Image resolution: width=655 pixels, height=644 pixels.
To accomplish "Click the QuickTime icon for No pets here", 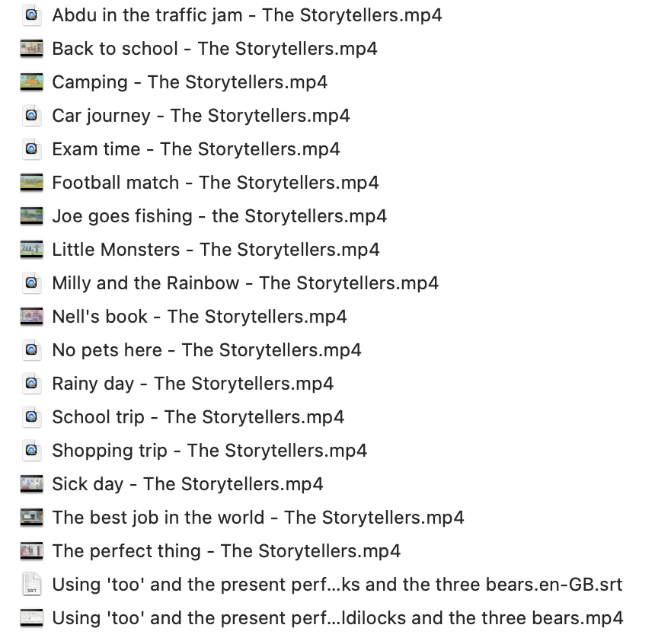I will [31, 350].
